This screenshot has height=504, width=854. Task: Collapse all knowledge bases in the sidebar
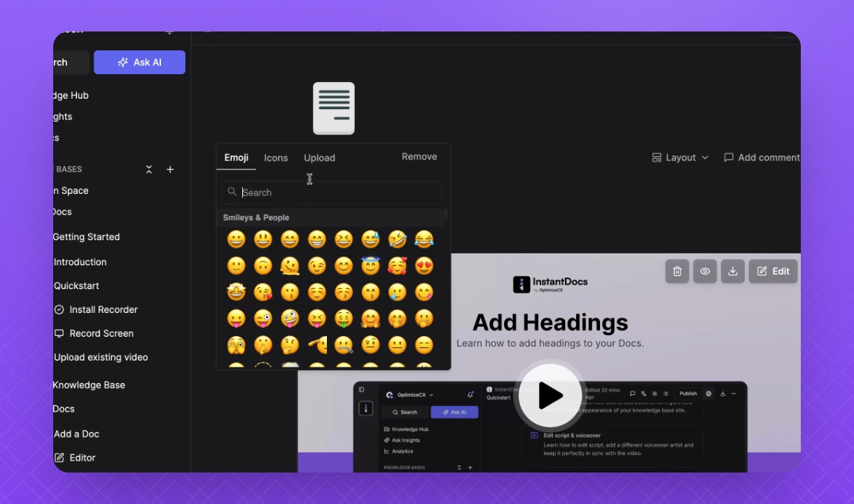pyautogui.click(x=149, y=169)
